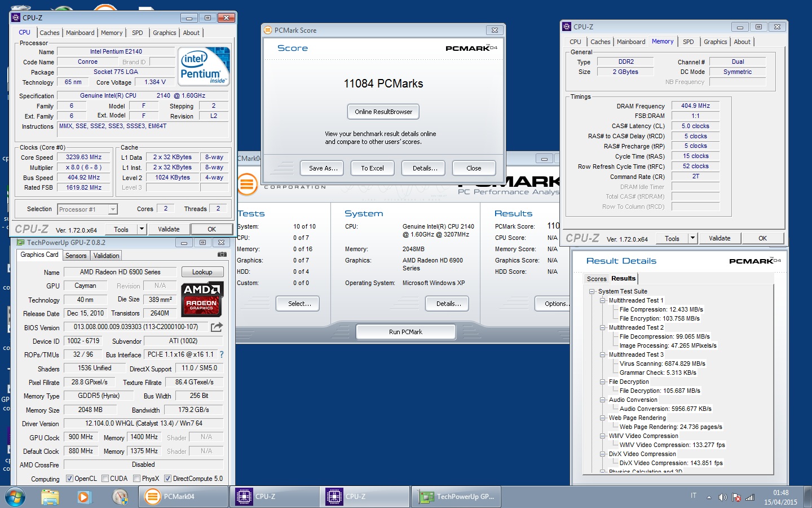The image size is (812, 508).
Task: Click the orange PCMark04 logo icon
Action: (x=247, y=183)
